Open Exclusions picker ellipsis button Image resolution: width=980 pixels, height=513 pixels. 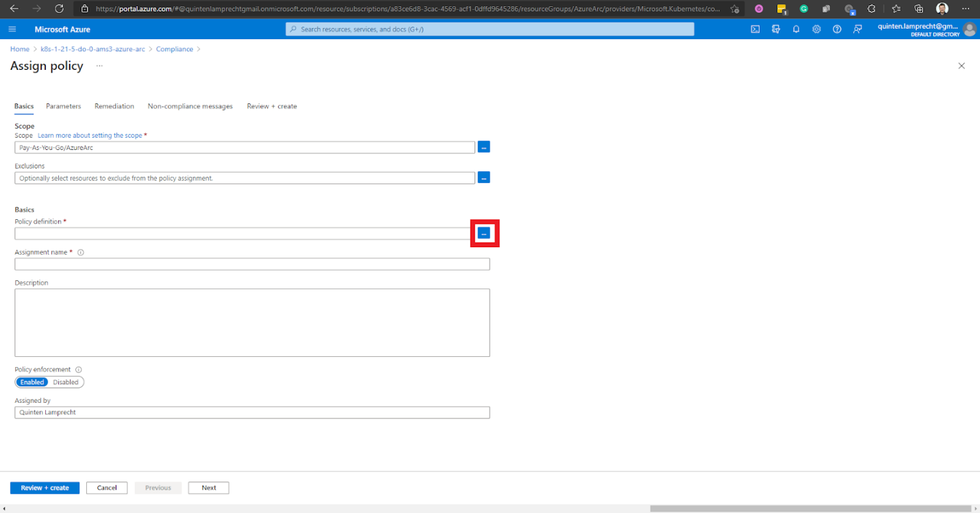click(x=483, y=177)
